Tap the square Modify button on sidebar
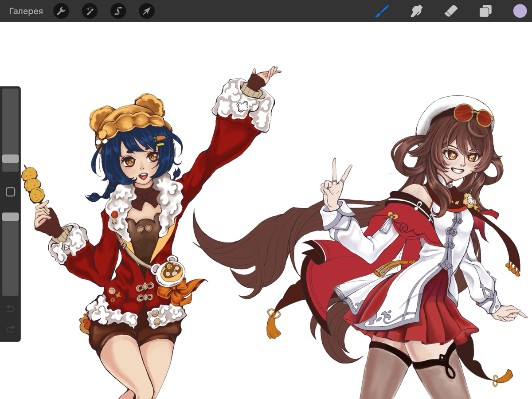The height and width of the screenshot is (399, 532). click(10, 192)
